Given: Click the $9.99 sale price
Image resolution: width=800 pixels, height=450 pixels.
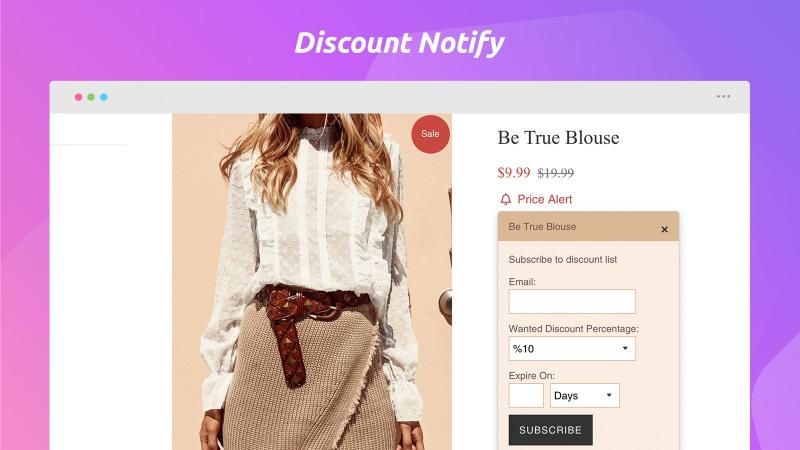Looking at the screenshot, I should pos(514,172).
